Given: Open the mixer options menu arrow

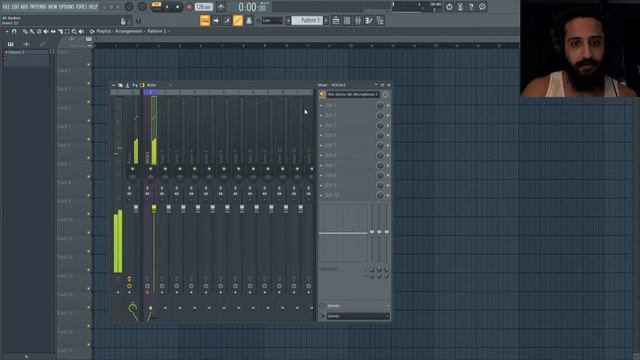Looking at the screenshot, I should click(x=113, y=85).
